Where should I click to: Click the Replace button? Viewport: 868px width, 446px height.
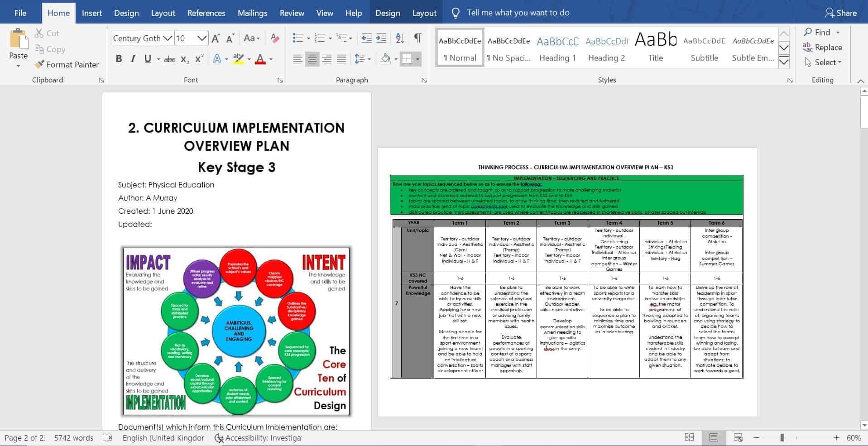pos(822,48)
